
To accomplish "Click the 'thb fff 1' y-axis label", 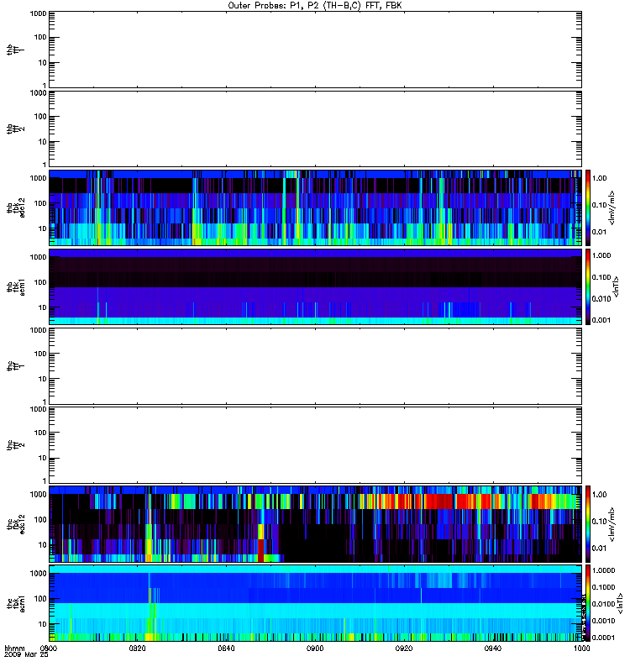I will pos(16,50).
